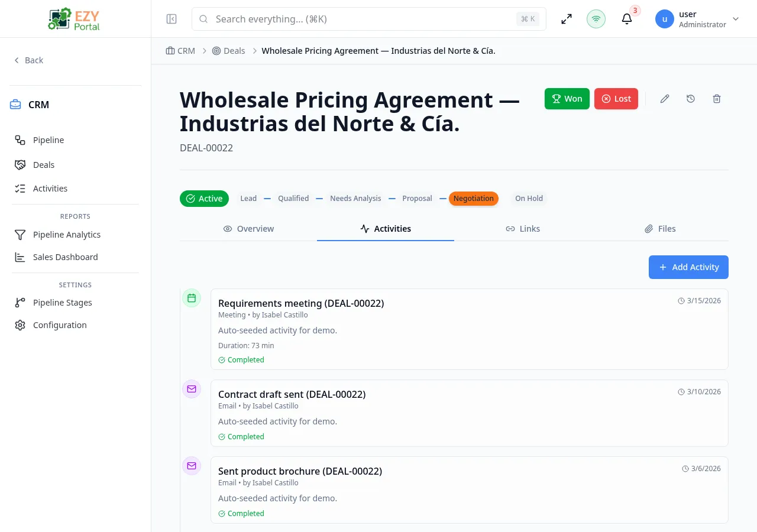
Task: Click the green connection status icon
Action: (596, 19)
